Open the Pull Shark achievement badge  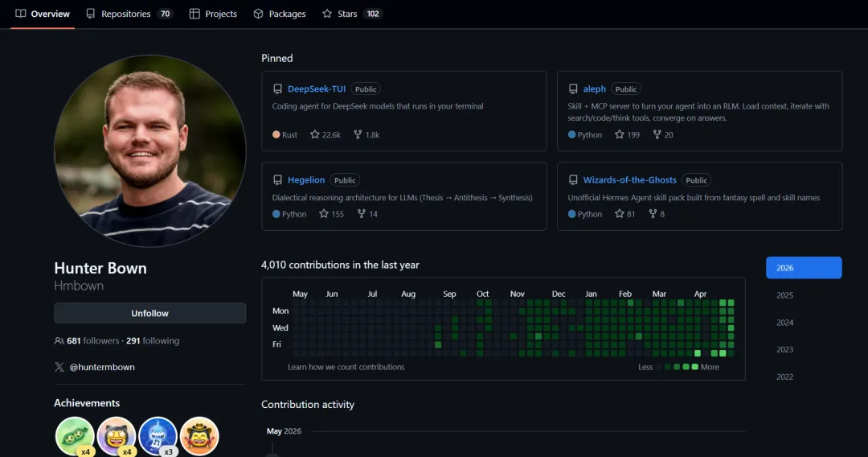(x=158, y=436)
